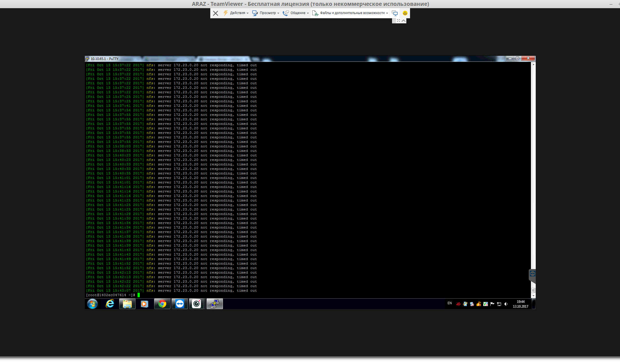This screenshot has width=620, height=364.
Task: Click the log line timestamped 15:40:35
Action: coord(171,173)
